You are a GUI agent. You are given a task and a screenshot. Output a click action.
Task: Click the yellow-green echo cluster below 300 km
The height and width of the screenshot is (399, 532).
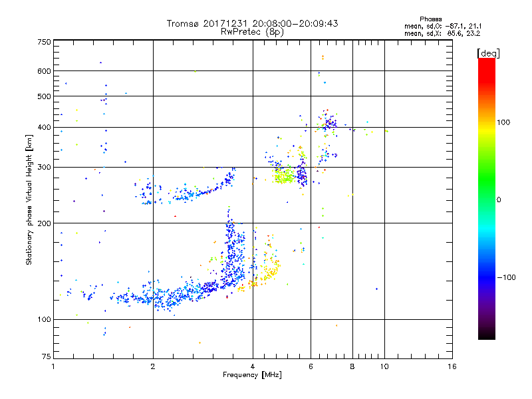pos(285,176)
